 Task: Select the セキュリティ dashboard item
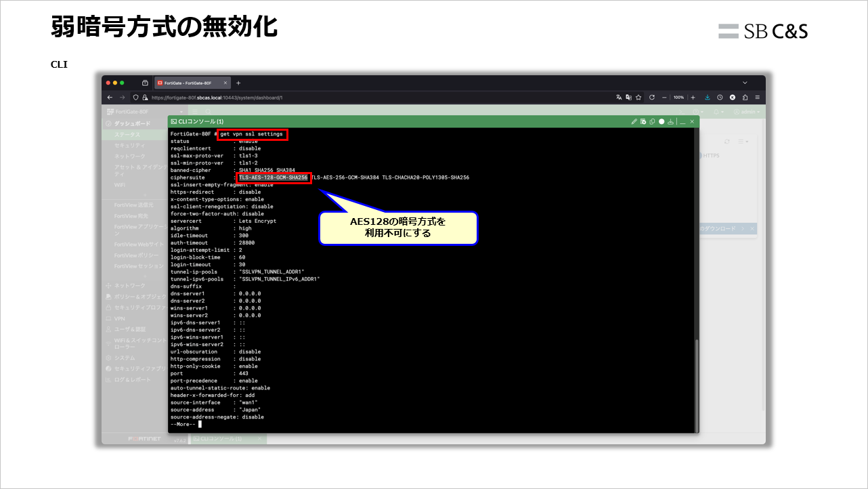coord(134,146)
